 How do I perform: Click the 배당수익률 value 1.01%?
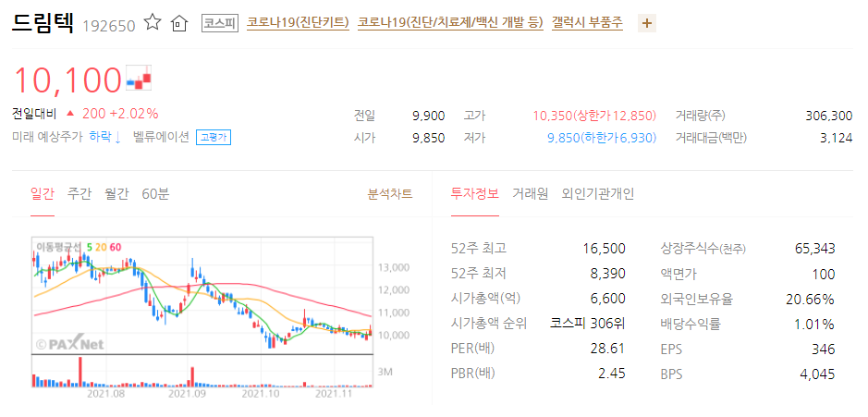pos(814,324)
